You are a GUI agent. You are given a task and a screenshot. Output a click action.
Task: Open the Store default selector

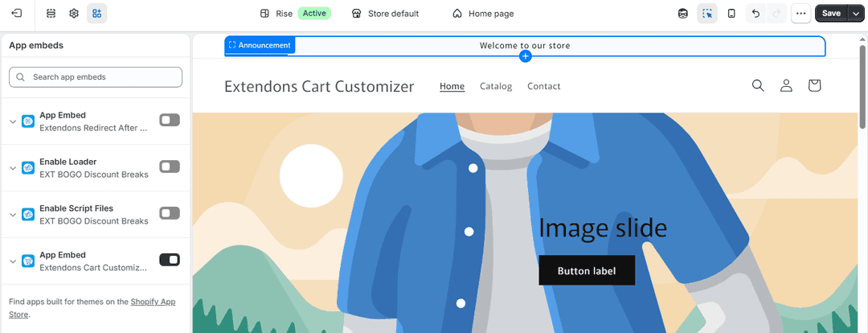click(385, 14)
